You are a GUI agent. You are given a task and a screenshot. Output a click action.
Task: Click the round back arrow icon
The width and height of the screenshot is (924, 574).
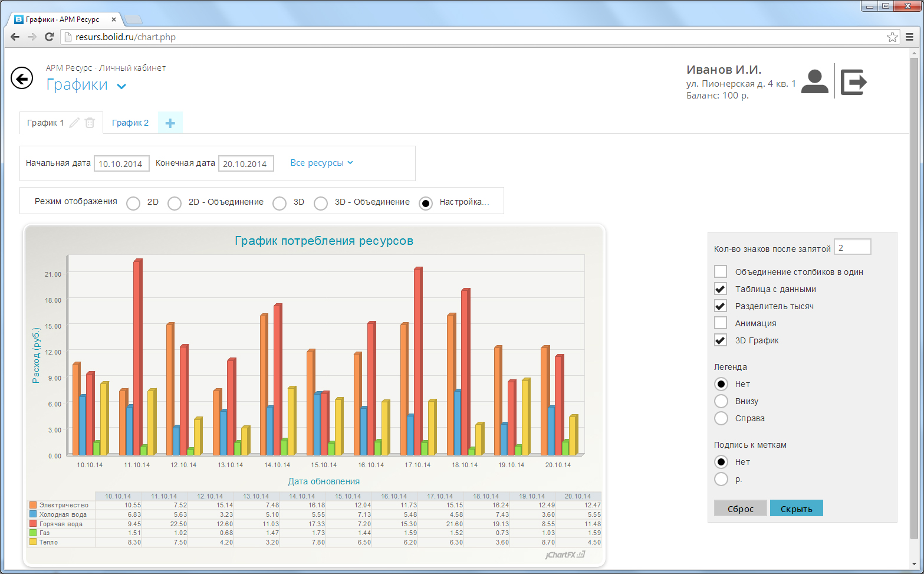pyautogui.click(x=22, y=78)
